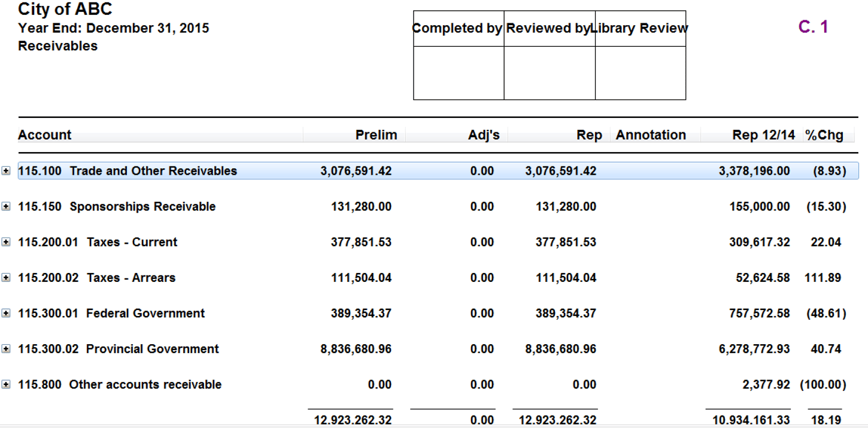
Task: Expand account 115.200.01 Taxes - Current
Action: pyautogui.click(x=6, y=242)
